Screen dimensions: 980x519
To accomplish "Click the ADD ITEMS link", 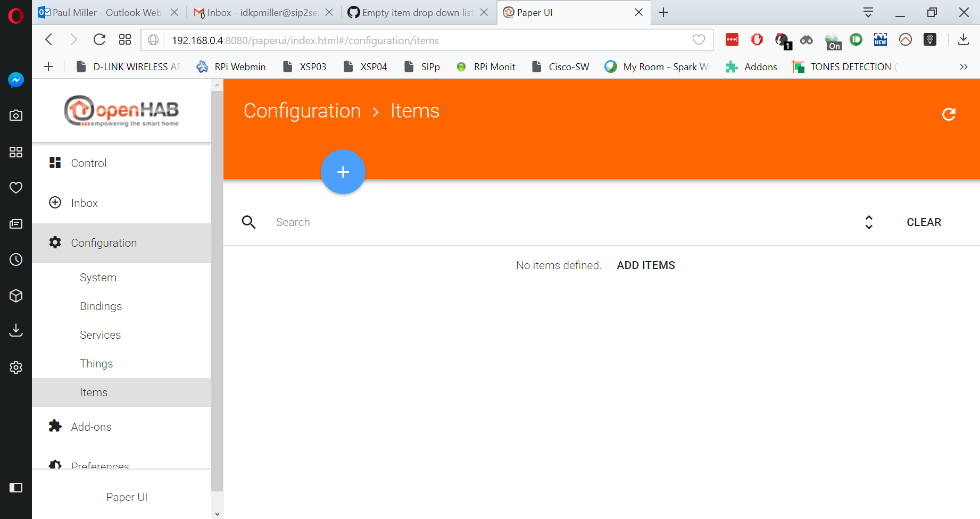I will click(645, 265).
